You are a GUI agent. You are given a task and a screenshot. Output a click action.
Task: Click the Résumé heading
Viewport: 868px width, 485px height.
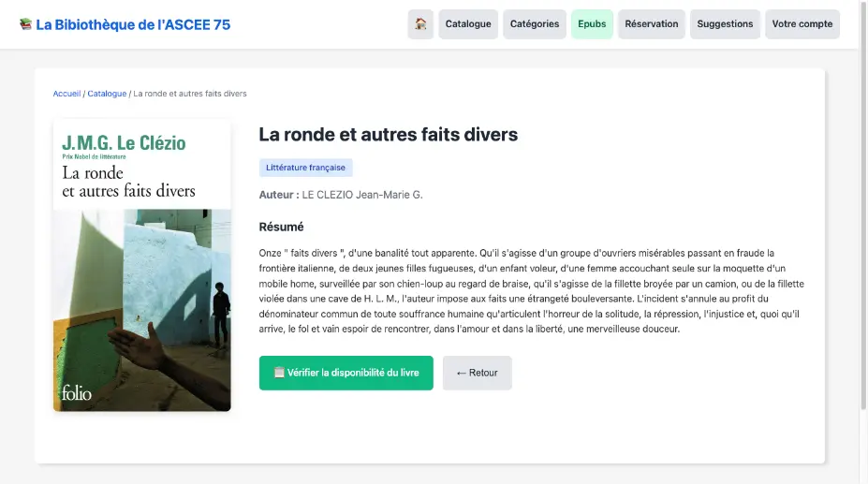[281, 227]
